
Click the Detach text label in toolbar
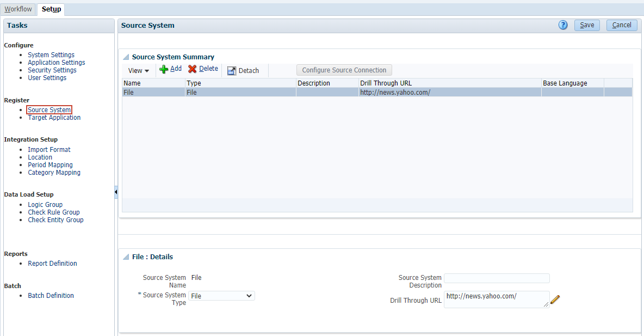249,71
